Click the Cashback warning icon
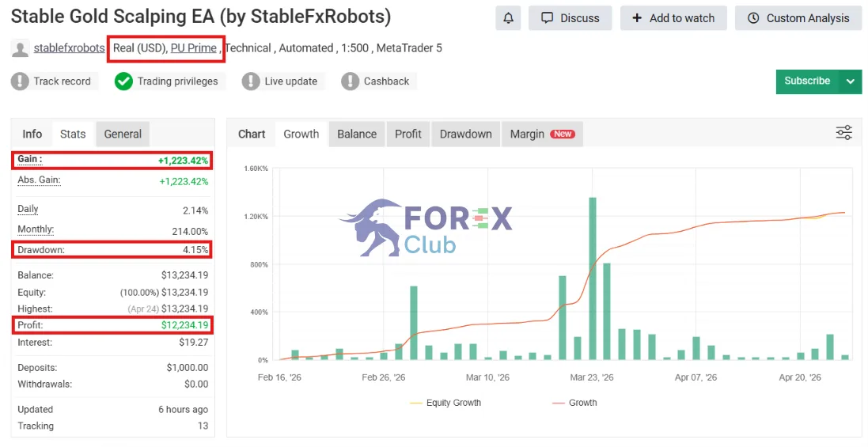The image size is (868, 447). point(350,81)
